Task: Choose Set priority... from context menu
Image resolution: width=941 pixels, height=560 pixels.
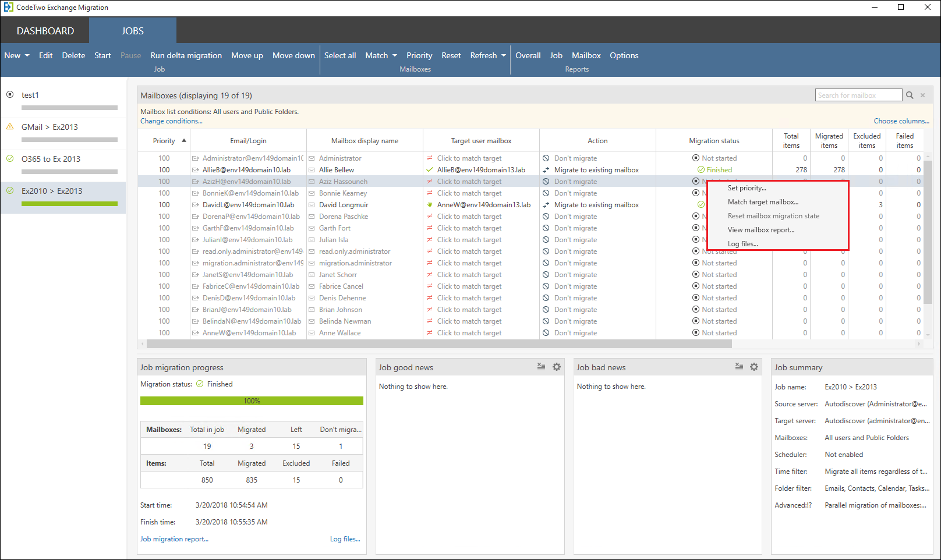Action: pos(747,188)
